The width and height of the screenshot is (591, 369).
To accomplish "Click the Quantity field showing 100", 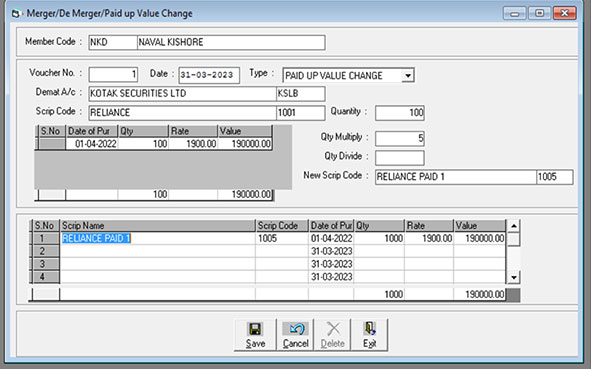I will (400, 113).
